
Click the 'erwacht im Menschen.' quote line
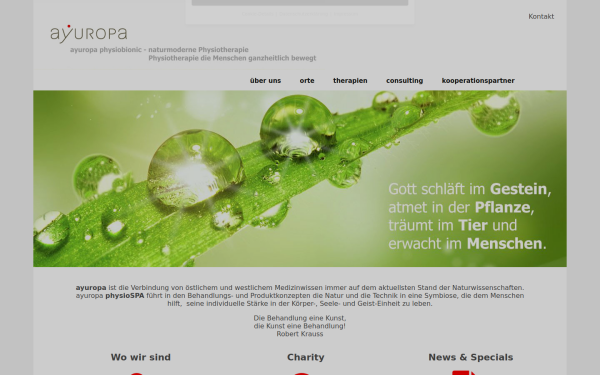point(468,244)
